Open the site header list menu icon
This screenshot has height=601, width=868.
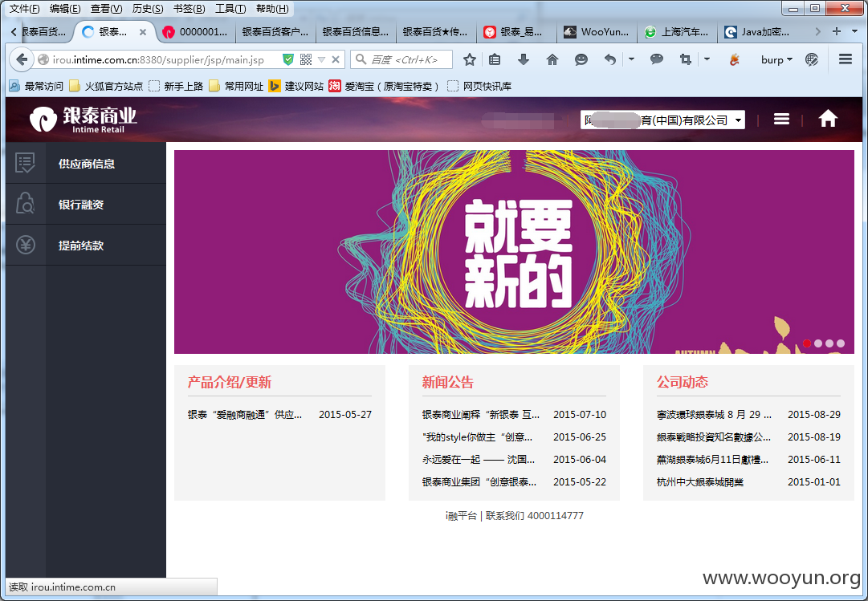(x=781, y=119)
